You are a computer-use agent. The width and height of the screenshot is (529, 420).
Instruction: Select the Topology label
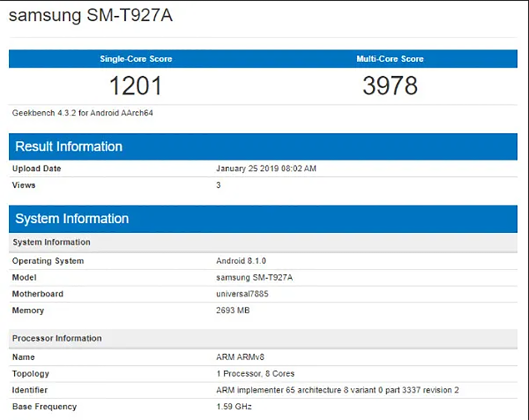point(31,374)
